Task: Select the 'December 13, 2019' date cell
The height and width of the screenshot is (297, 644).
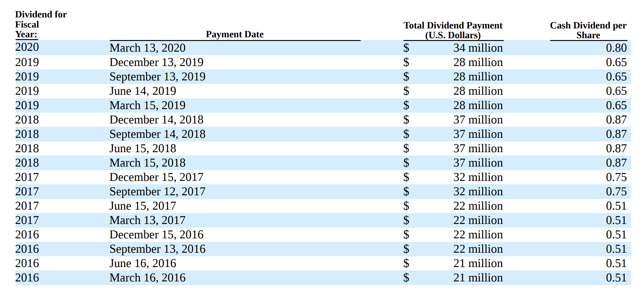Action: click(156, 62)
